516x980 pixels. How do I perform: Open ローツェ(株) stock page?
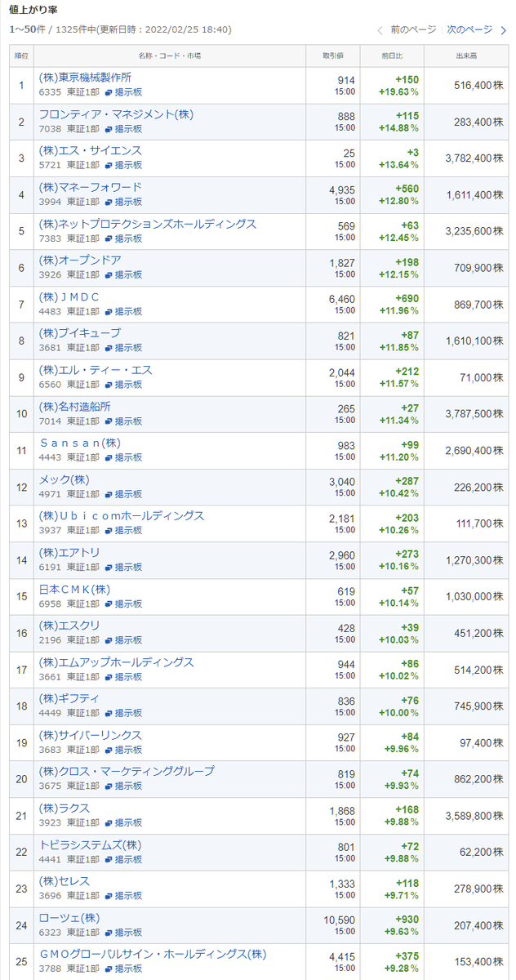69,917
